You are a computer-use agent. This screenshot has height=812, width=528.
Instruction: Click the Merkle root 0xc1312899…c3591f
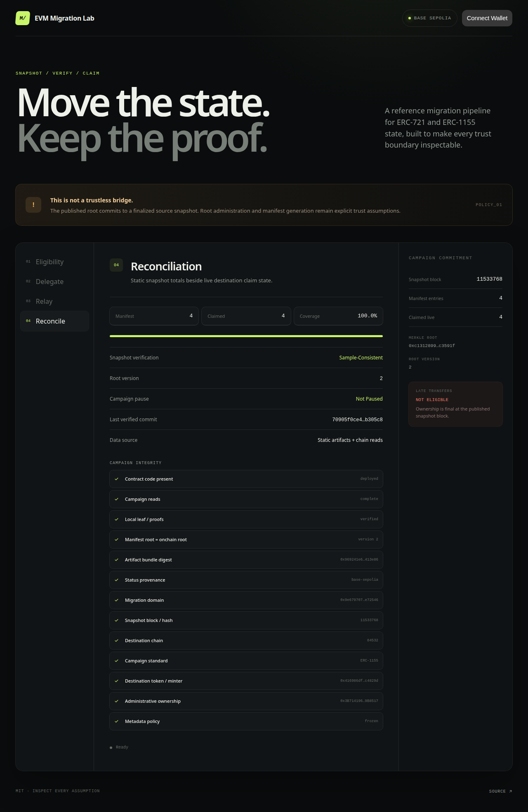point(431,346)
